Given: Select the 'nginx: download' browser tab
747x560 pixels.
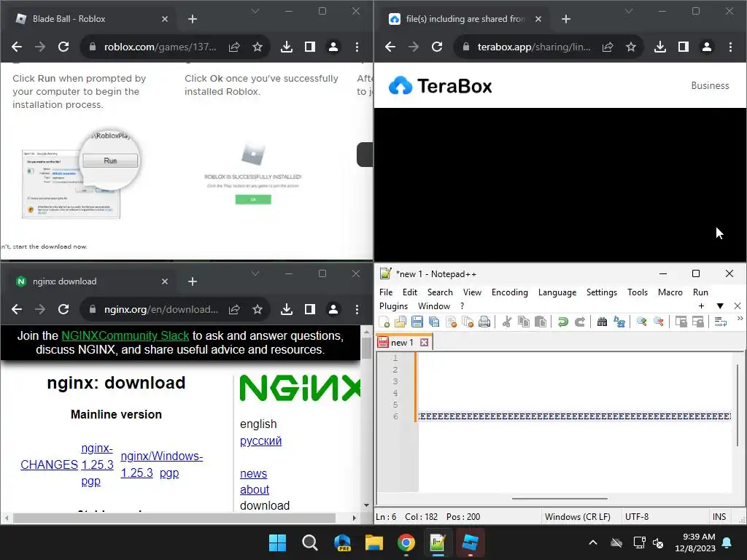Looking at the screenshot, I should tap(90, 281).
